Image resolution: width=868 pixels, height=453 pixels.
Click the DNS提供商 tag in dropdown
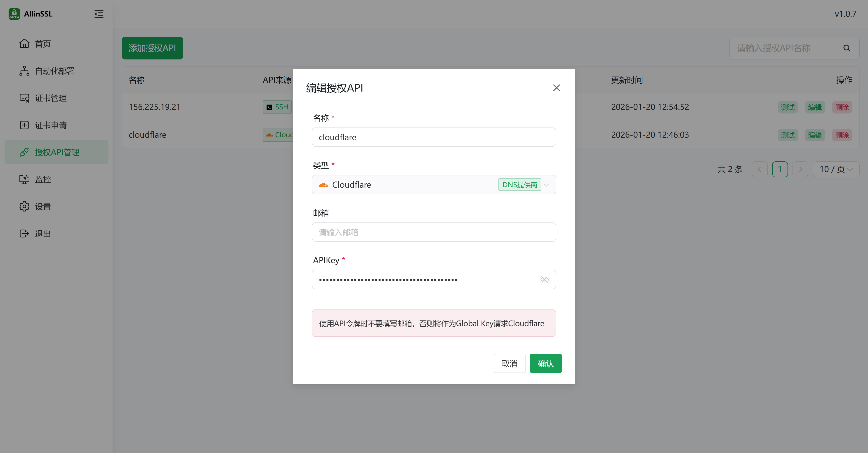[x=520, y=185]
